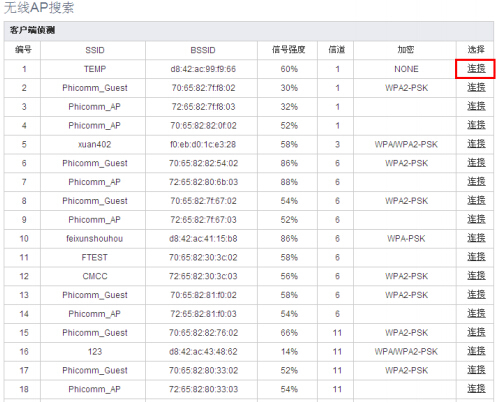The width and height of the screenshot is (500, 403).
Task: Connect to the CMCC network
Action: (x=476, y=276)
